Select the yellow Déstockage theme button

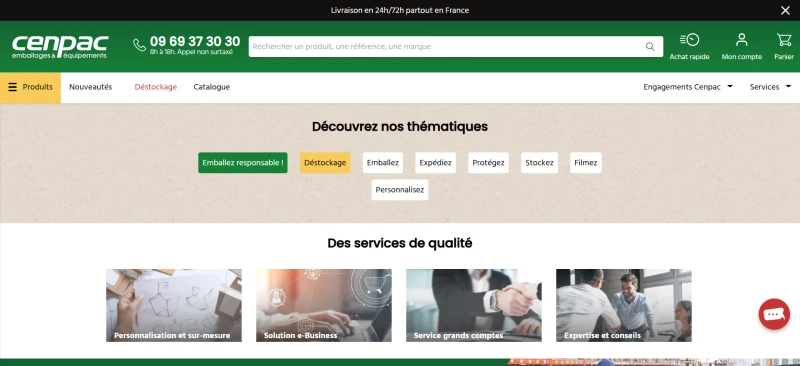pos(325,163)
